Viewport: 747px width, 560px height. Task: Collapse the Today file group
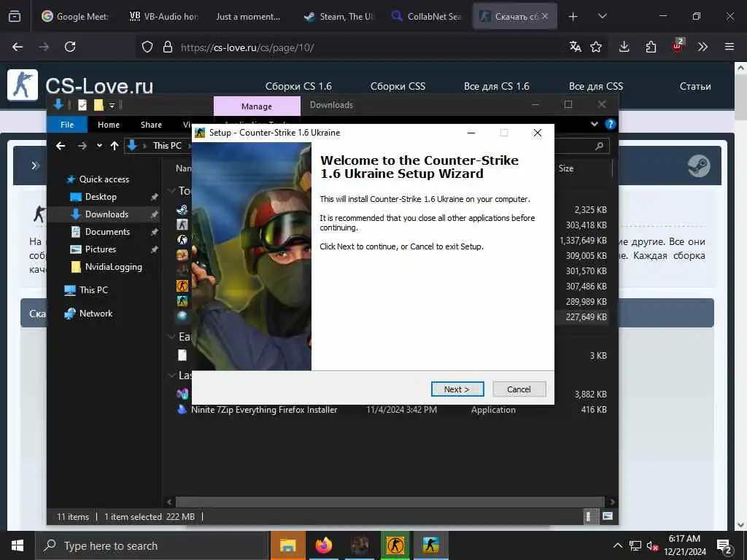coord(171,191)
